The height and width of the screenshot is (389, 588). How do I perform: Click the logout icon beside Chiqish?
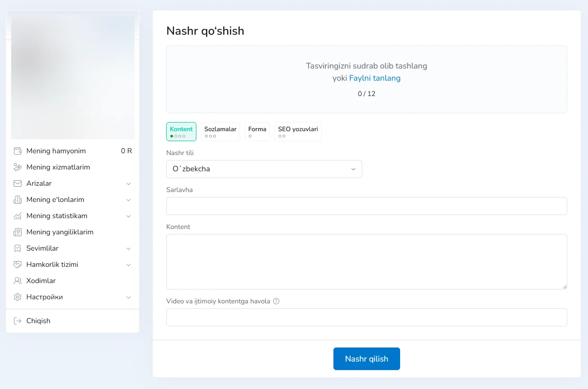(x=18, y=321)
